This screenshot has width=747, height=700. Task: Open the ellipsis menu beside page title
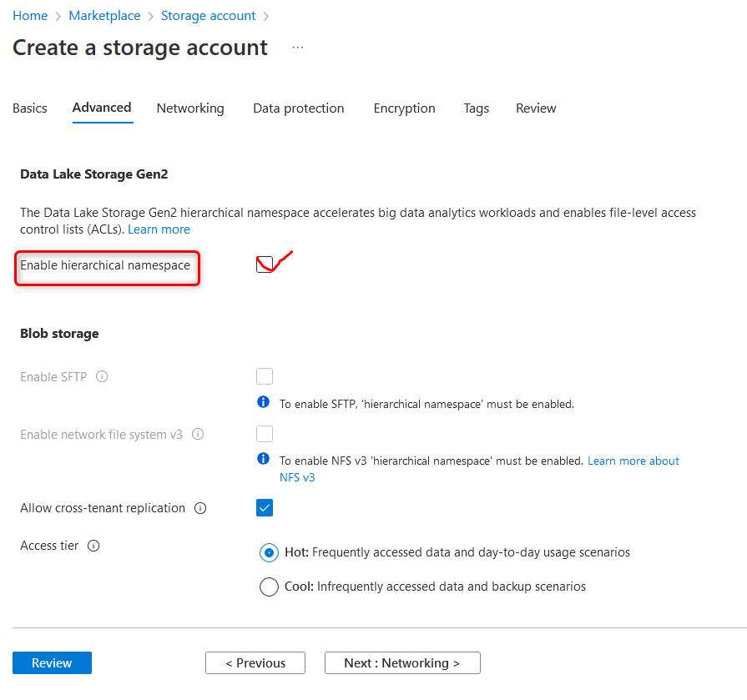coord(298,48)
